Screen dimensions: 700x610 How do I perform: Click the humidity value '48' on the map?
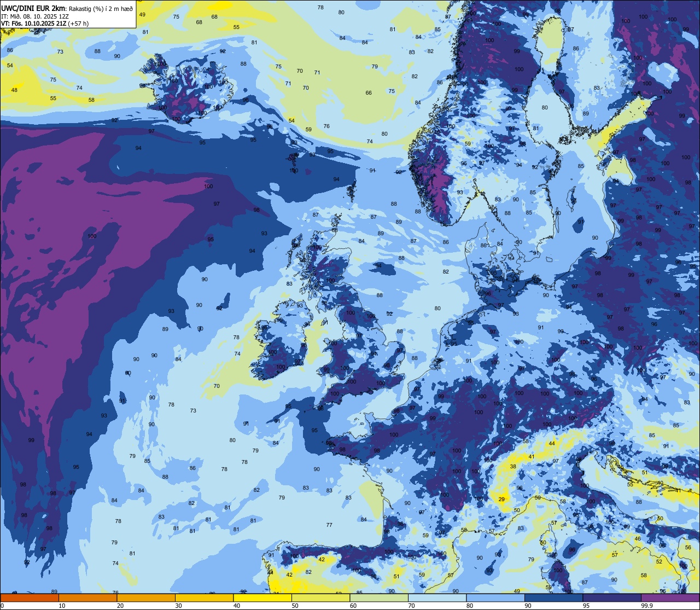click(x=14, y=90)
